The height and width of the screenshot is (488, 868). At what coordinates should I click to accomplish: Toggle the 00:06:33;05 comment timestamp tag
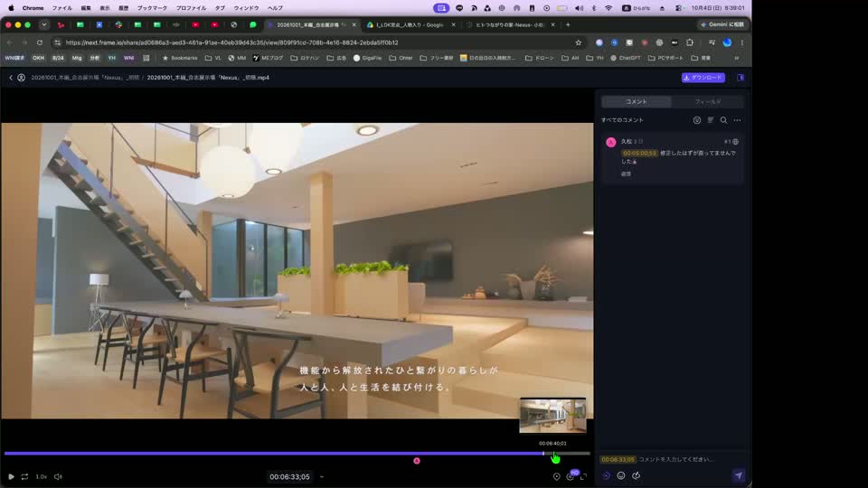618,459
